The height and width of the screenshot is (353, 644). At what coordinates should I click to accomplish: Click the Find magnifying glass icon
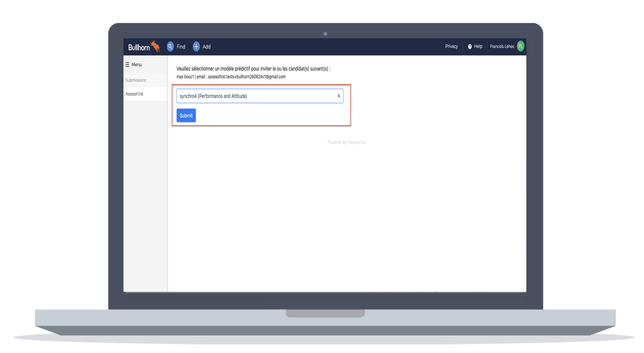[170, 46]
